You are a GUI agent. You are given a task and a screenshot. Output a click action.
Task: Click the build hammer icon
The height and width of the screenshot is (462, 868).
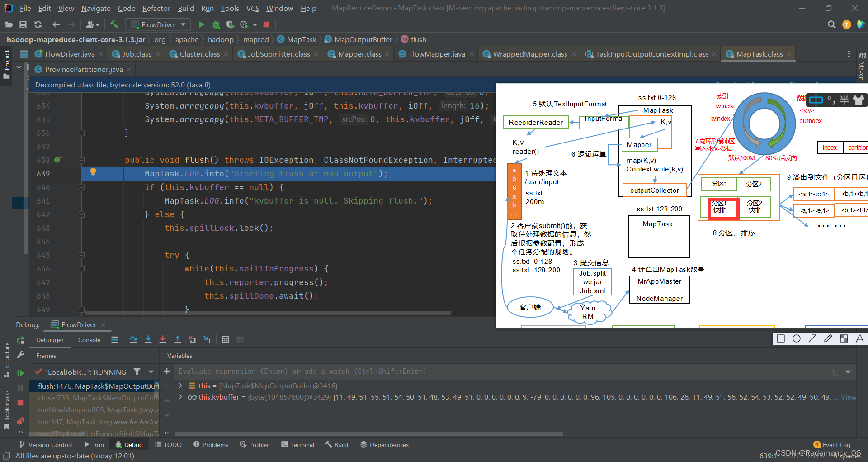(114, 24)
